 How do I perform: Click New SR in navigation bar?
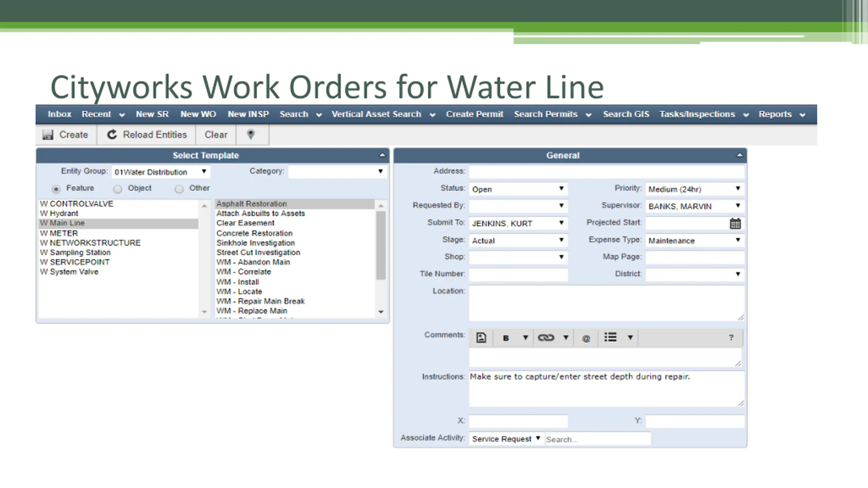click(152, 114)
